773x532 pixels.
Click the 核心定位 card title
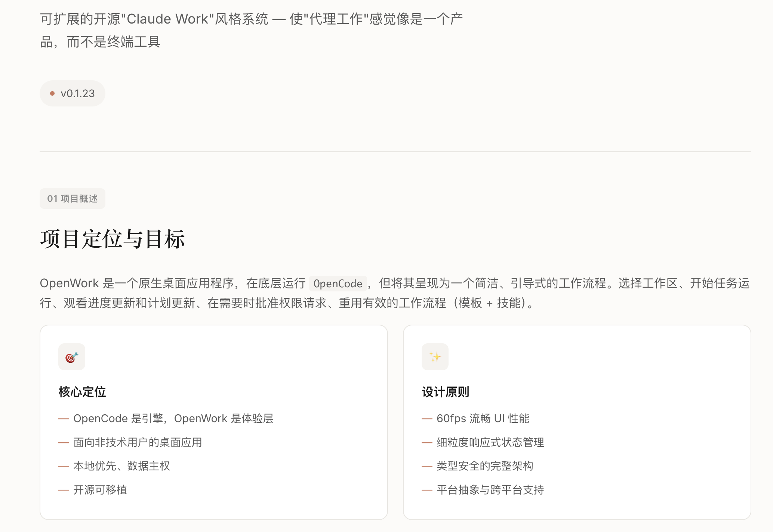[82, 392]
